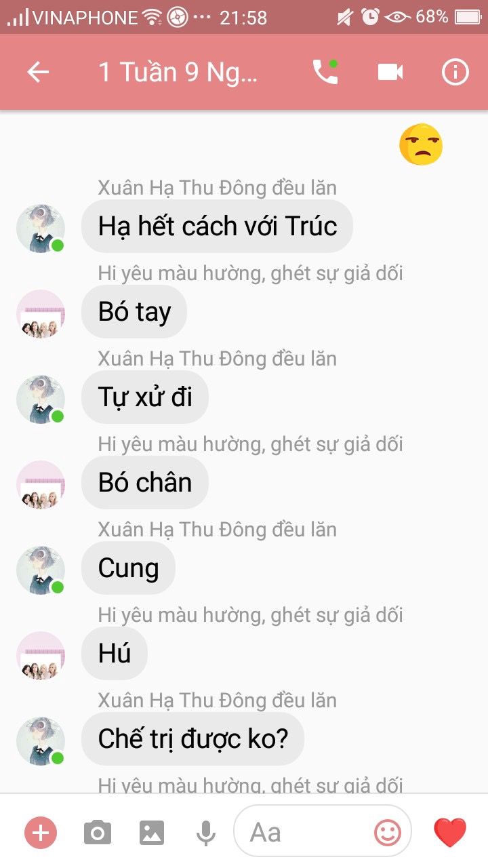Open the emoji picker smiley icon
Image resolution: width=488 pixels, height=868 pixels.
click(388, 832)
